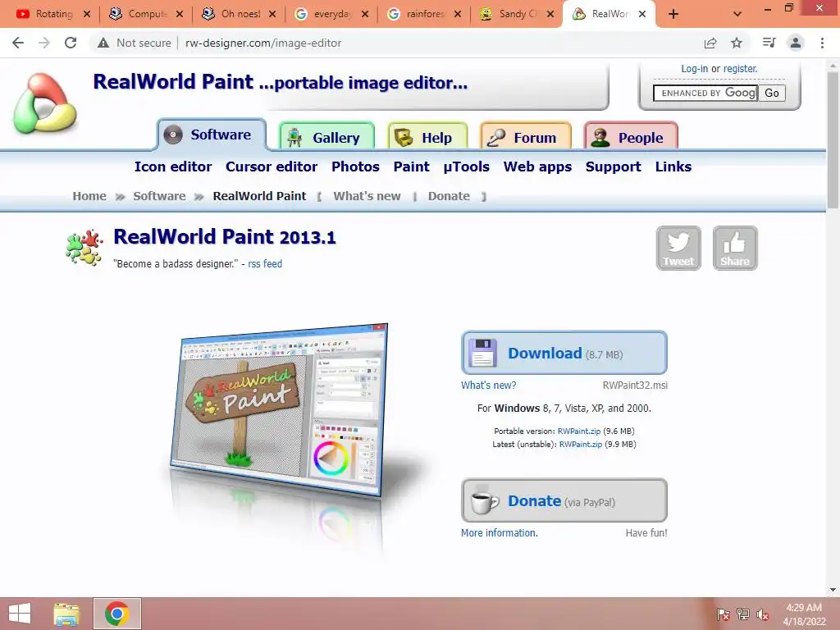Image resolution: width=840 pixels, height=630 pixels.
Task: Click the network tray icon
Action: pos(743,614)
